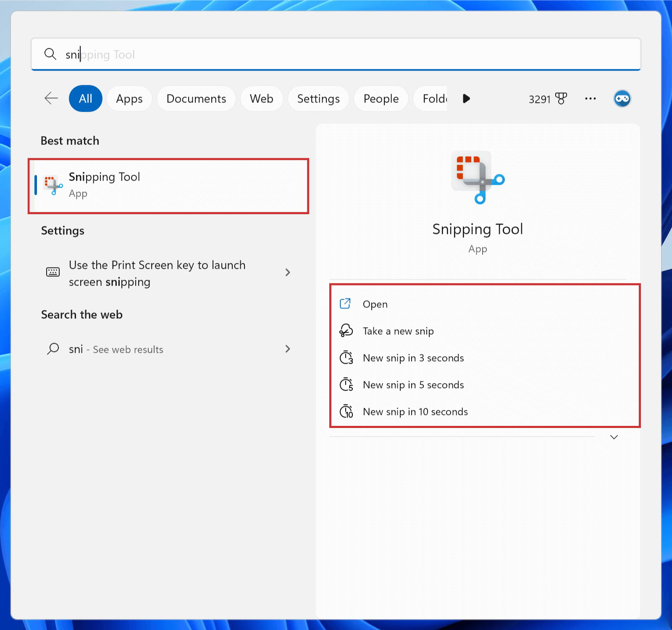Image resolution: width=672 pixels, height=630 pixels.
Task: Click the Snipping Tool icon in best match
Action: 53,185
